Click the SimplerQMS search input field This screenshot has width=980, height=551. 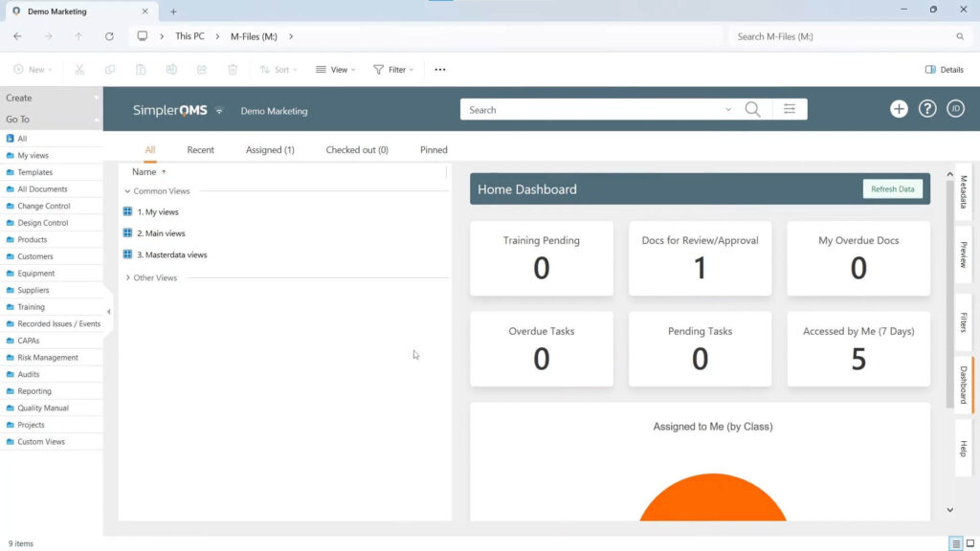tap(593, 110)
